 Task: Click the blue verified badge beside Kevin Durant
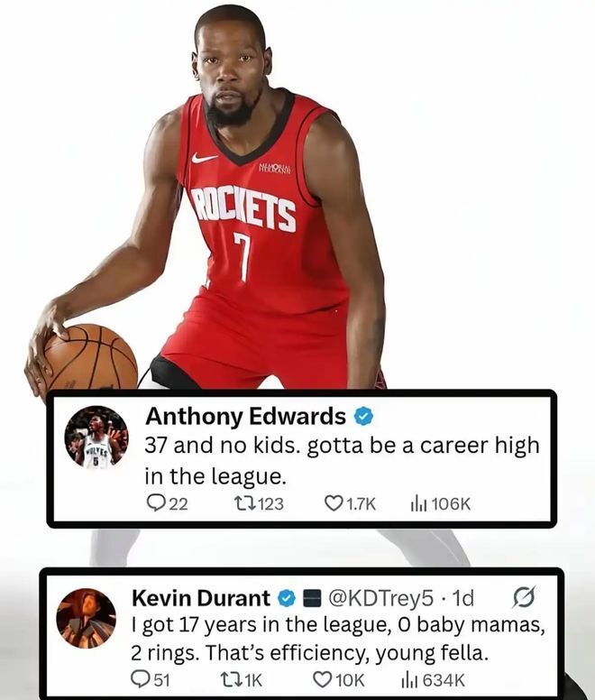click(287, 598)
